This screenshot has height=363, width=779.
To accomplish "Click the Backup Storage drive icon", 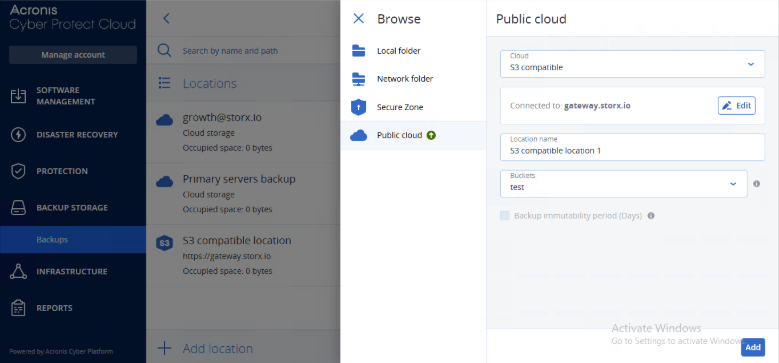I will [18, 208].
